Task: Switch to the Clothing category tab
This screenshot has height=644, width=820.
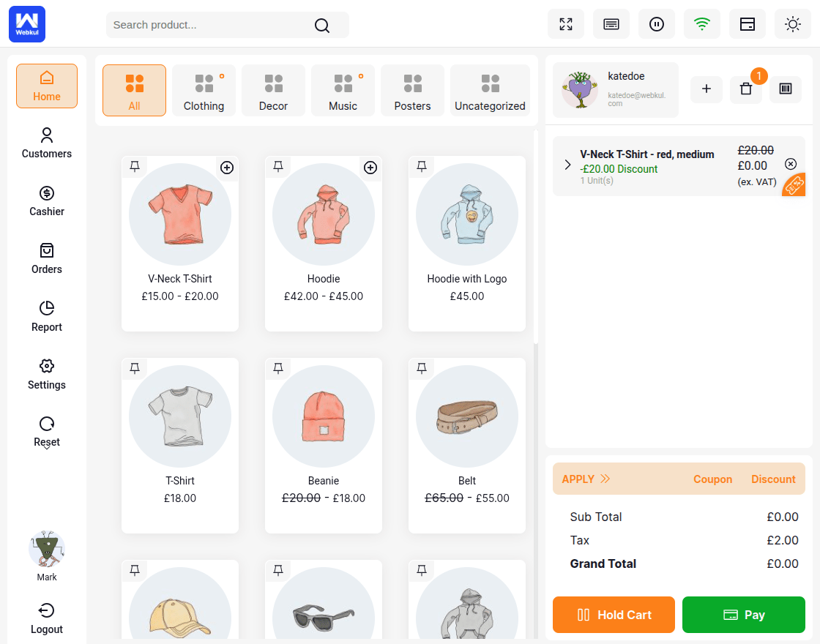Action: [x=204, y=90]
